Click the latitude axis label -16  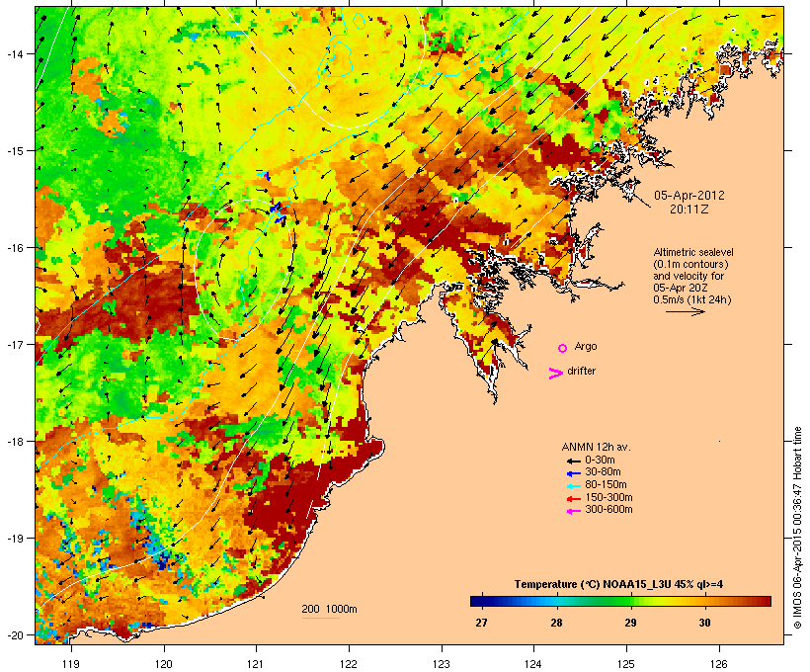click(14, 248)
